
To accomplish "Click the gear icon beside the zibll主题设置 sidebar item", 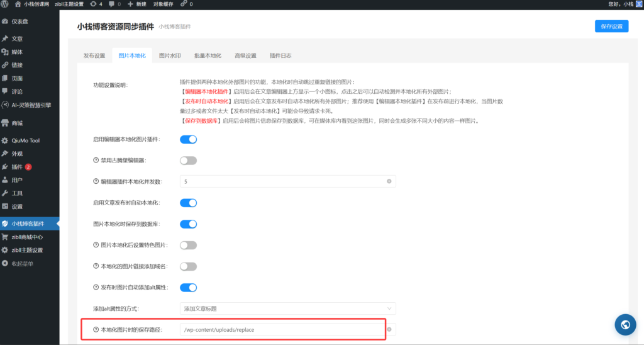I will point(5,250).
